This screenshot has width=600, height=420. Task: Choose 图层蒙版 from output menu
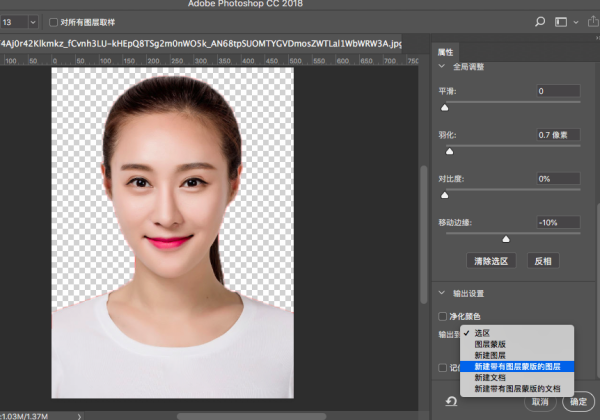[517, 344]
